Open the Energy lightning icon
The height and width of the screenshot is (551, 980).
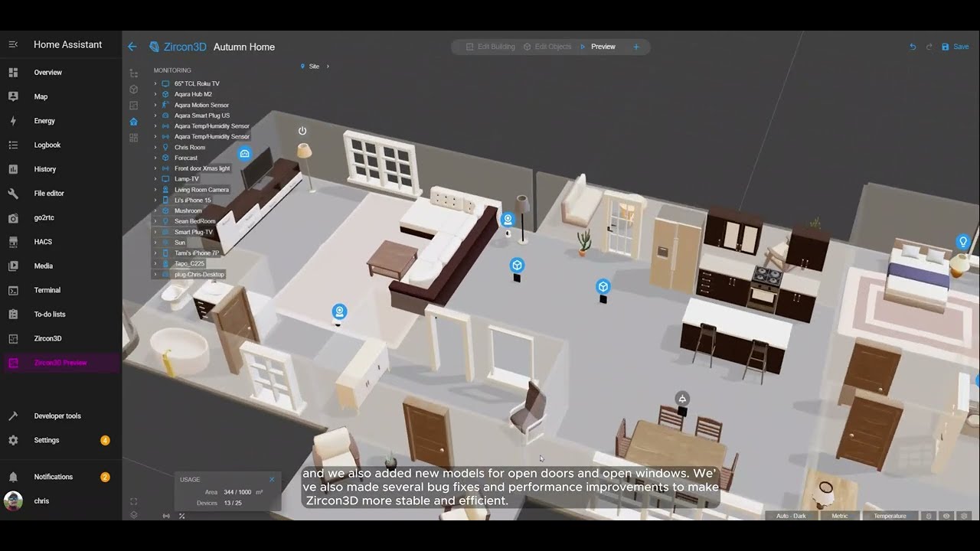13,121
